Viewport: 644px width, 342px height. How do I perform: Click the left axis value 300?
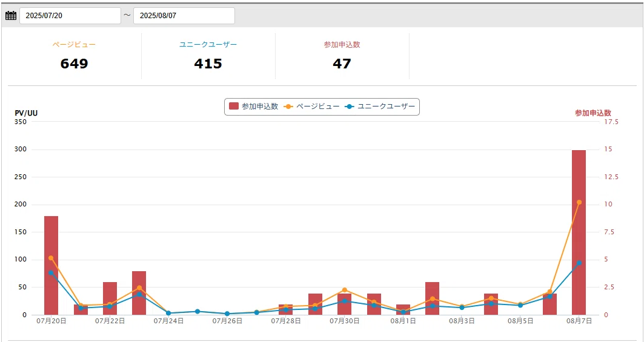click(21, 150)
